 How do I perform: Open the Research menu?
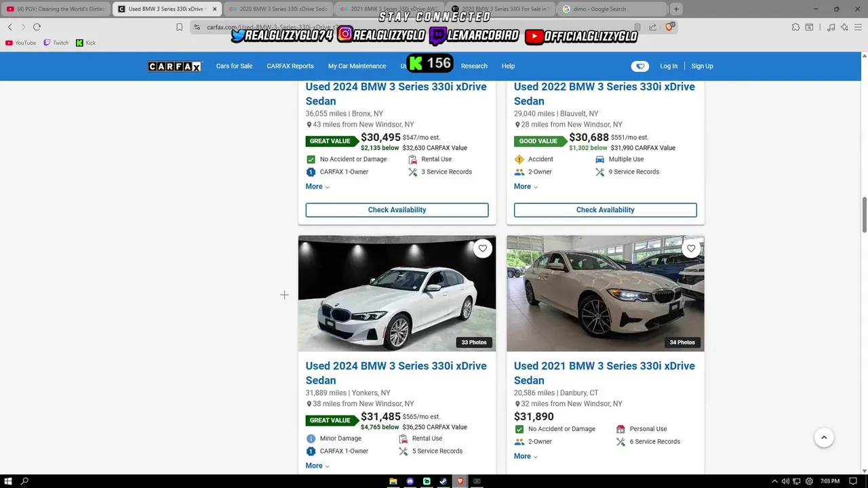(x=474, y=66)
